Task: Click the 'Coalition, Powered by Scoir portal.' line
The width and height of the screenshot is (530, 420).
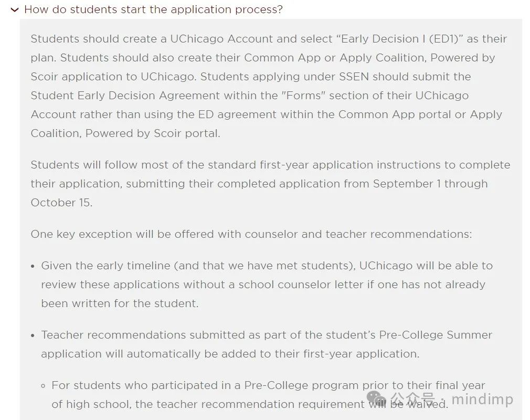Action: (x=125, y=133)
